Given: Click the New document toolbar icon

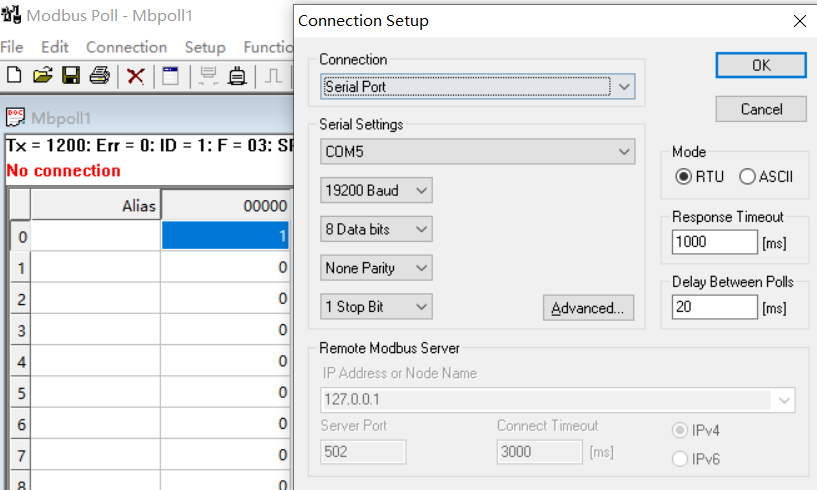Looking at the screenshot, I should pos(14,75).
